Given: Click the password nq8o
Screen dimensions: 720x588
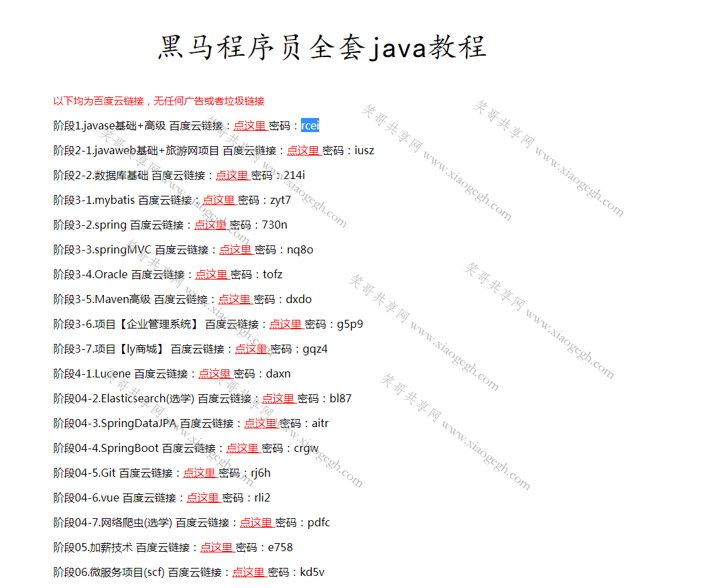Looking at the screenshot, I should point(300,250).
